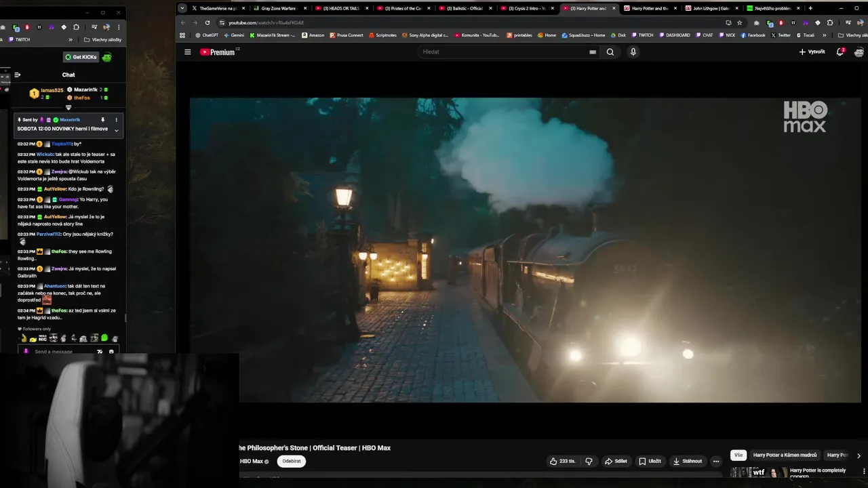Open the ChatGPT bookmark
Image resolution: width=868 pixels, height=488 pixels.
(x=207, y=35)
